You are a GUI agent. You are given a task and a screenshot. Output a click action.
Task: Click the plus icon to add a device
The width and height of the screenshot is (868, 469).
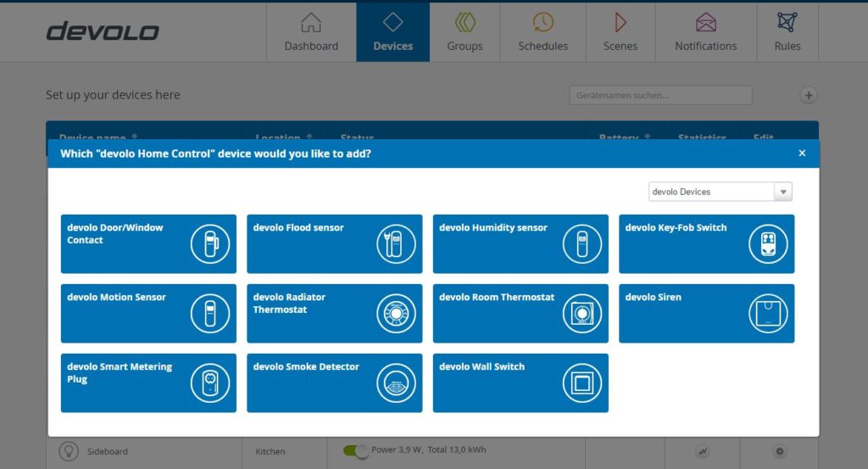coord(808,95)
